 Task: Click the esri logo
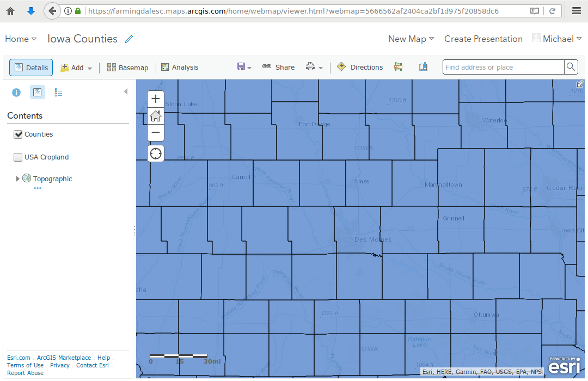(x=565, y=365)
